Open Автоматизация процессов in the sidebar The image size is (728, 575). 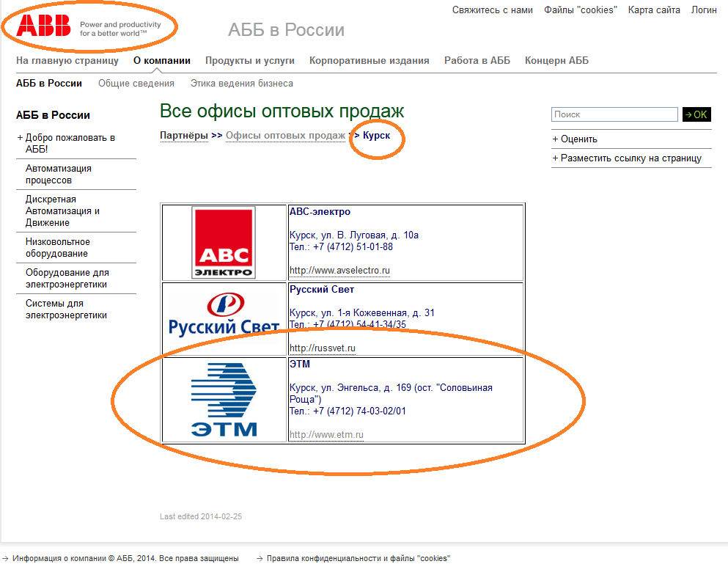click(x=59, y=174)
